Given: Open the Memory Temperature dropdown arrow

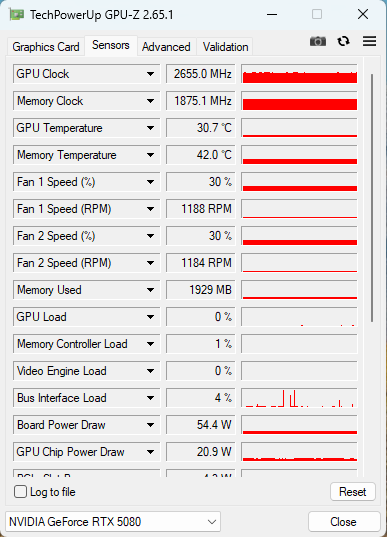Looking at the screenshot, I should coord(150,155).
